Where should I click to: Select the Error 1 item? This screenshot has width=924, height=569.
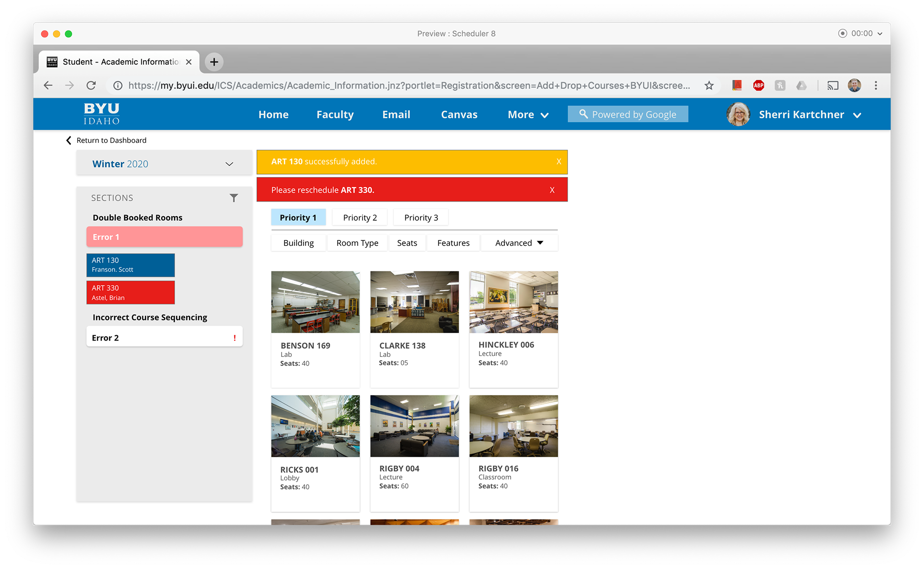coord(165,237)
